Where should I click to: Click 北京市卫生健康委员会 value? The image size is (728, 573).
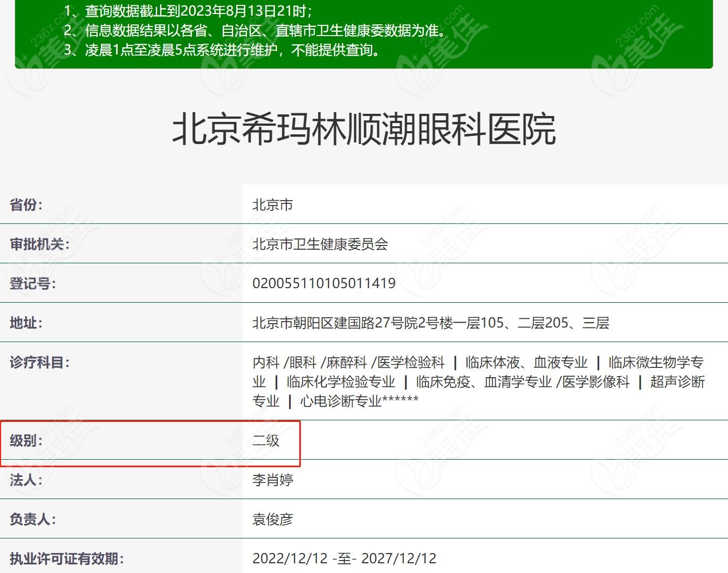(x=320, y=244)
